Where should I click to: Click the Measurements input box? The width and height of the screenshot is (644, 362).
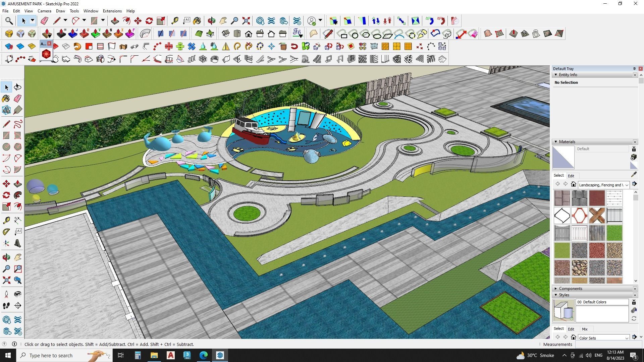click(x=608, y=344)
